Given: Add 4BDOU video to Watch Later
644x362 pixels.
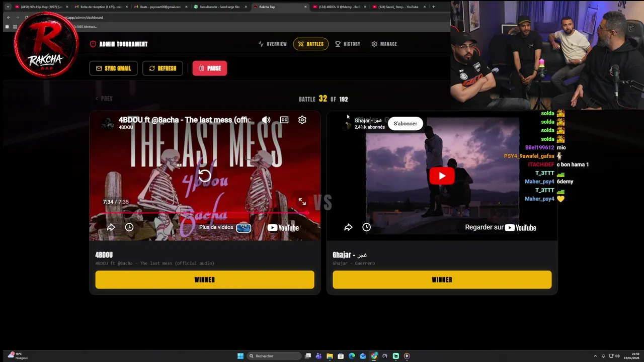Looking at the screenshot, I should (129, 227).
